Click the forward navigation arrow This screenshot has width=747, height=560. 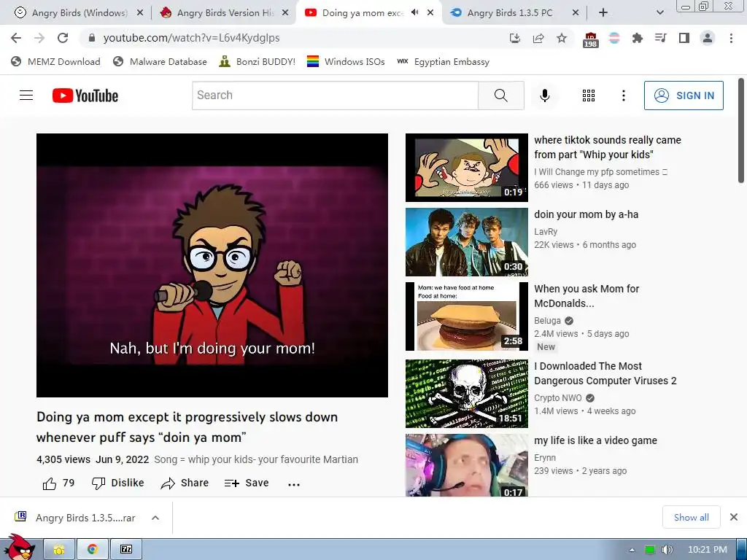point(39,38)
